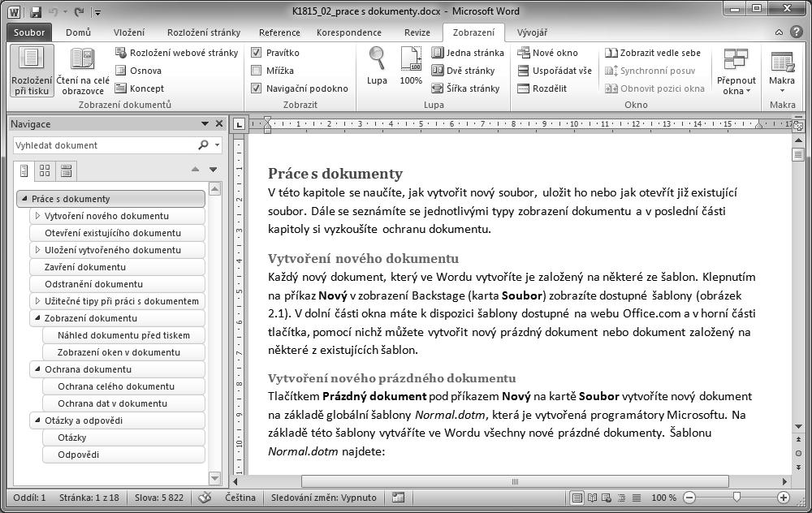Open the Soubor tab
Viewport: 812px width, 513px height.
click(x=29, y=32)
